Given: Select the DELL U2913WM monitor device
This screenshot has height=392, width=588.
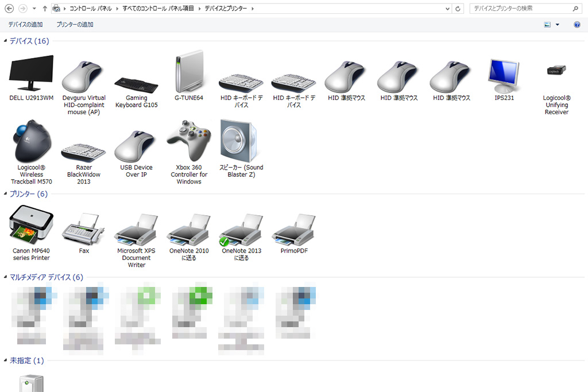Looking at the screenshot, I should (x=32, y=78).
